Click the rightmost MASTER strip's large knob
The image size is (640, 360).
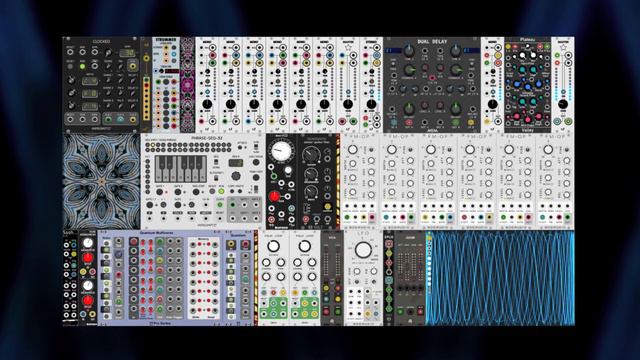(563, 104)
